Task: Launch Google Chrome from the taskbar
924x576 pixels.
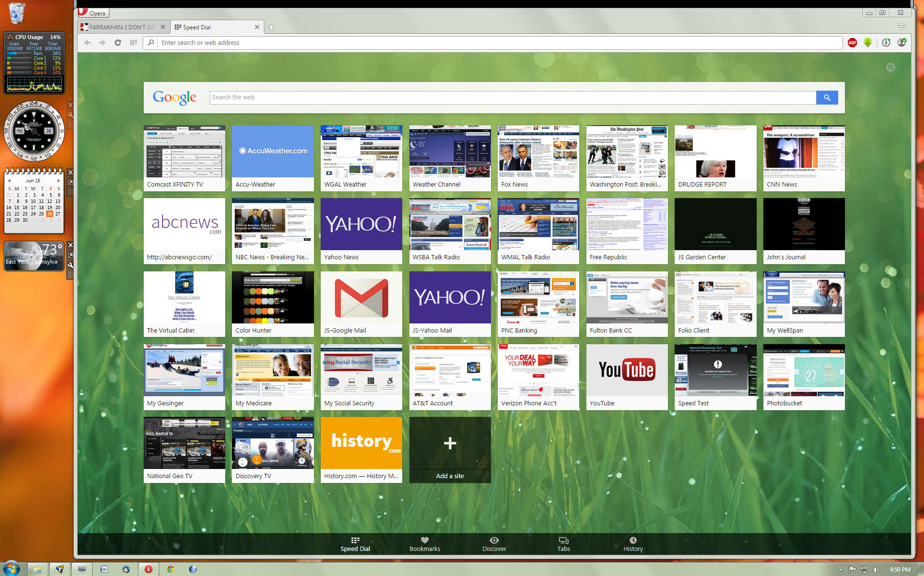Action: [x=170, y=569]
